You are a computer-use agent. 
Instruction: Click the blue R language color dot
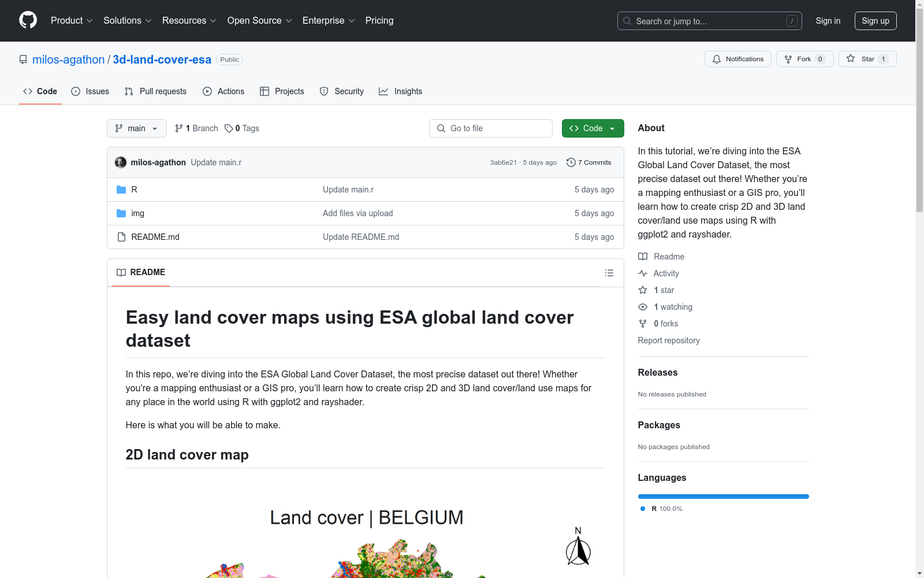click(x=643, y=509)
